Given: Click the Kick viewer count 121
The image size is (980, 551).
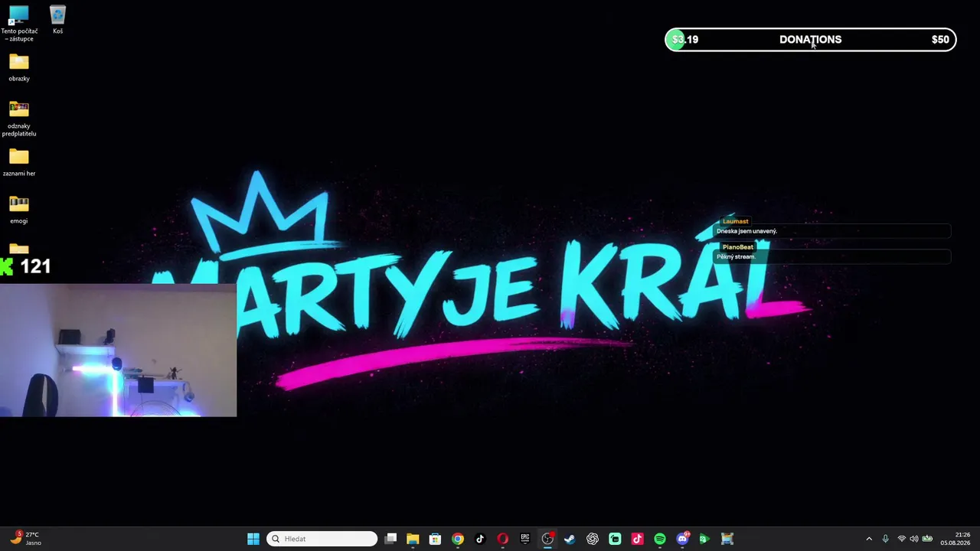Looking at the screenshot, I should [27, 266].
